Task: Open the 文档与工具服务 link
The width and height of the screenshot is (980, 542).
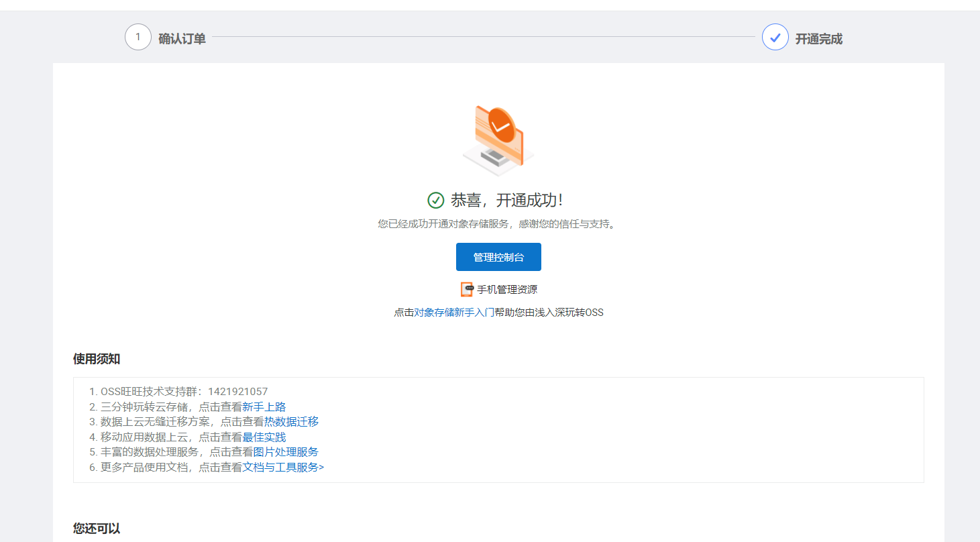Action: [283, 467]
